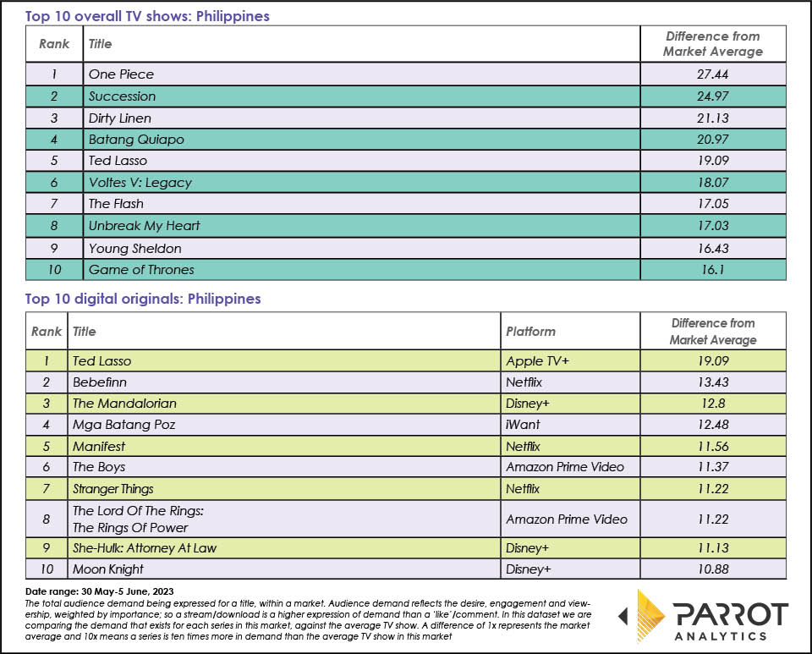
Task: Click 11.22 in the Rings Of Power row
Action: [712, 519]
